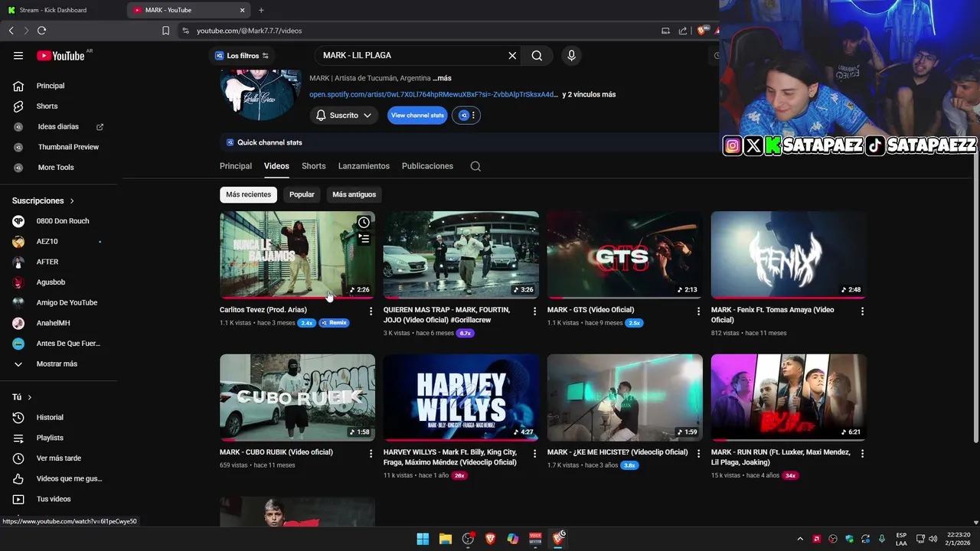The height and width of the screenshot is (551, 980).
Task: Expand the Tú section chevron
Action: pyautogui.click(x=30, y=397)
